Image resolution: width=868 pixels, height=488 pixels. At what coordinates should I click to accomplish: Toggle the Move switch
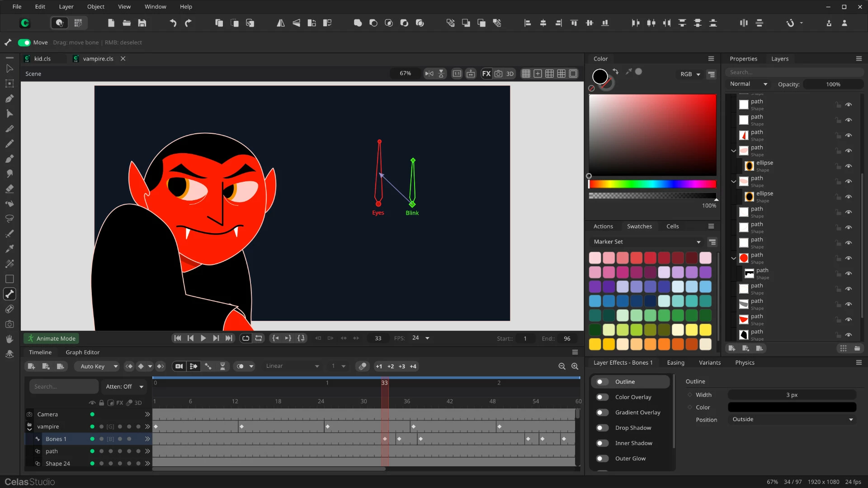point(24,42)
